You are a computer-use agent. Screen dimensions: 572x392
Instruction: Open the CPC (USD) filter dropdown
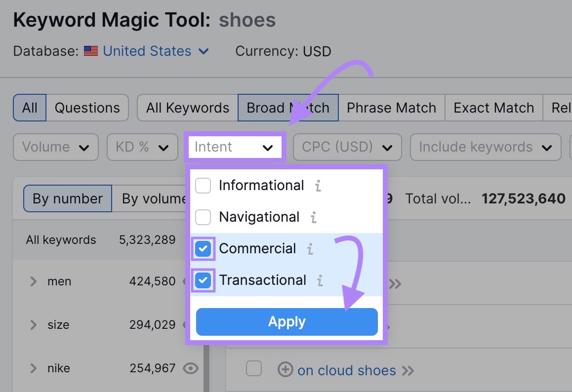[347, 147]
